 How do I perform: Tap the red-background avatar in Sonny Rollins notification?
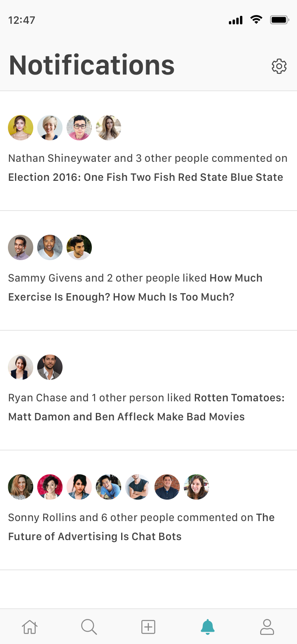click(50, 487)
